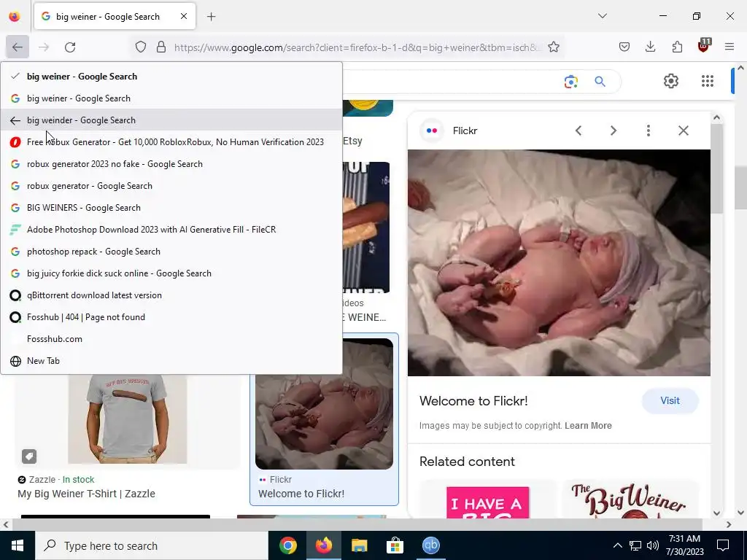
Task: Click the Google search magnifier icon
Action: click(x=600, y=82)
